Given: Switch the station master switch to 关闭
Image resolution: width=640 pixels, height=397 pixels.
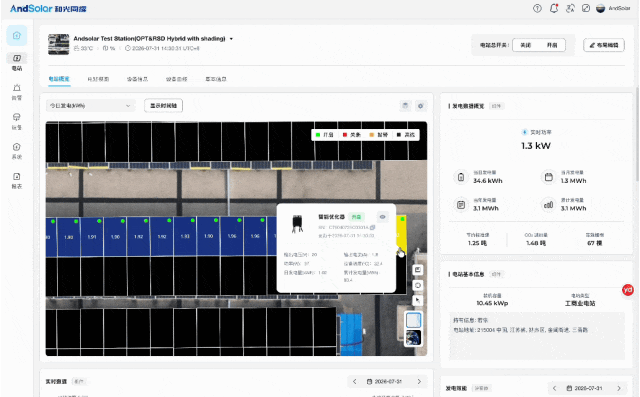Looking at the screenshot, I should (526, 45).
